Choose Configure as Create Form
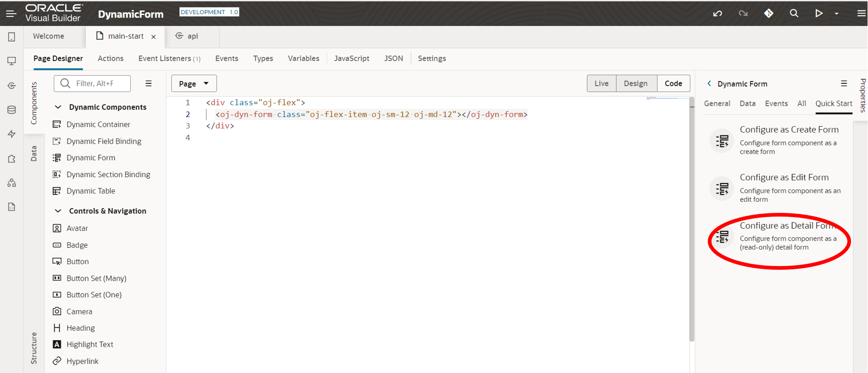Screen dimensions: 868x373 point(789,130)
